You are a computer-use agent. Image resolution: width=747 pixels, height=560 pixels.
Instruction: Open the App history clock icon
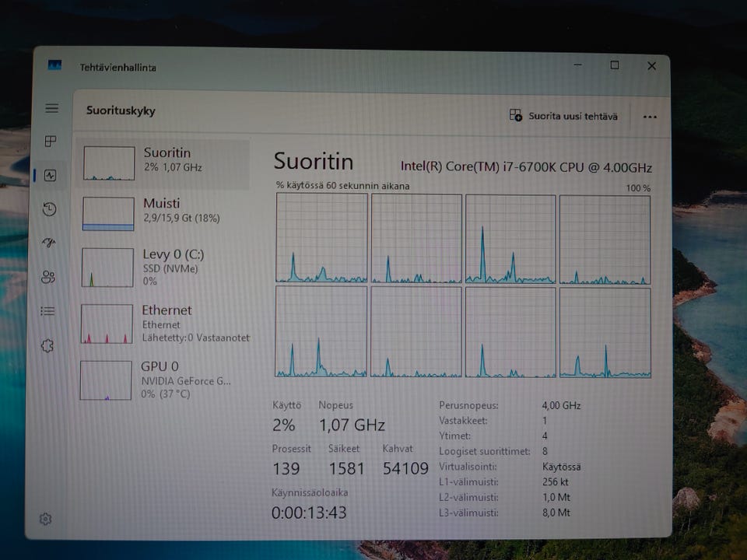pos(49,209)
